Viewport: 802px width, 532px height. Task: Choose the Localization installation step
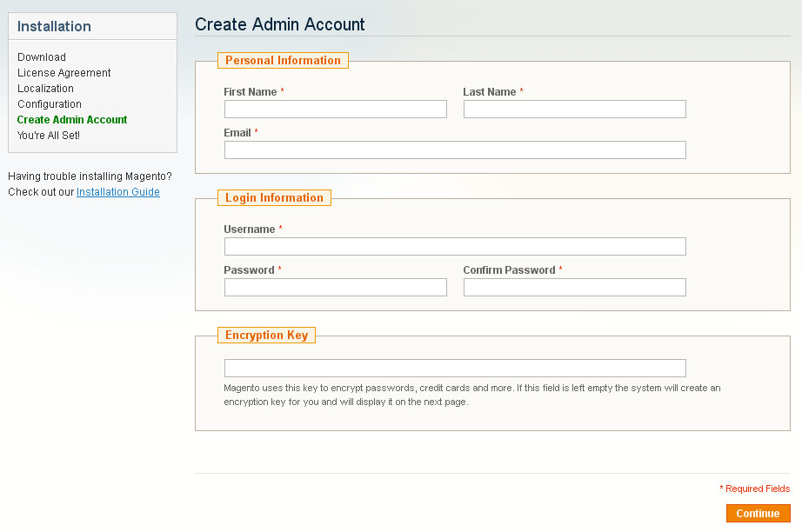(45, 89)
